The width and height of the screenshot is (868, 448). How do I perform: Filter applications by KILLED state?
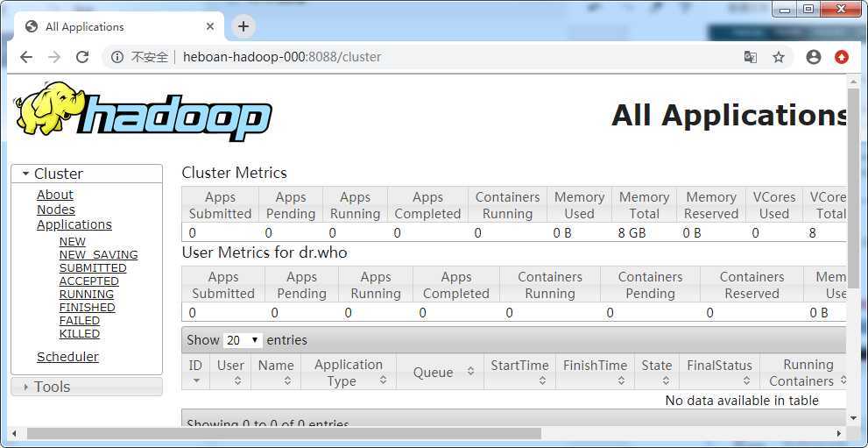(80, 334)
